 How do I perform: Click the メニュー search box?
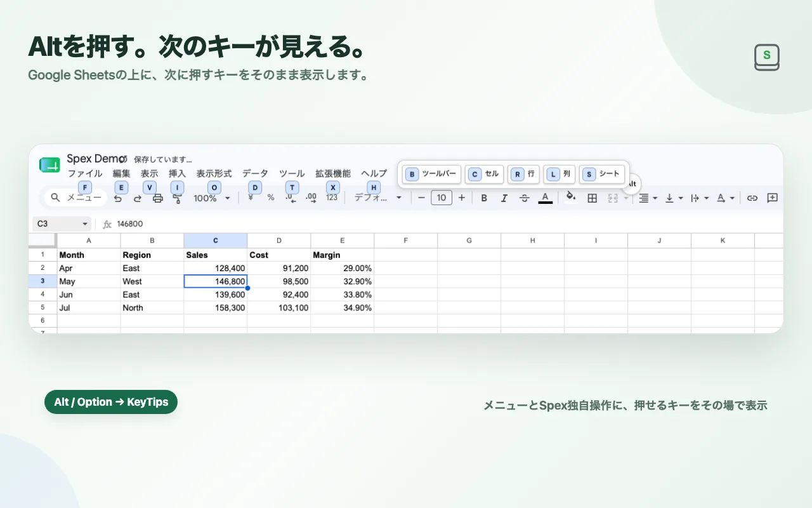click(x=75, y=197)
